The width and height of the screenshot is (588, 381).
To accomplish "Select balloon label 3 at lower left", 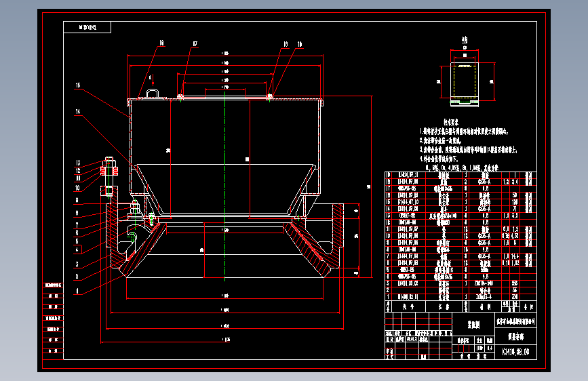I will (x=77, y=264).
